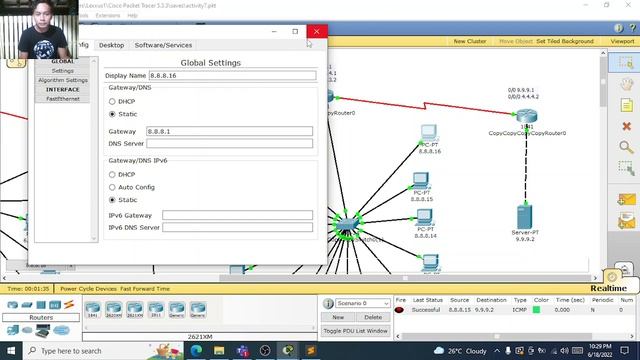Select Static under Gateway/DNS
Viewport: 640px width, 360px height.
(112, 114)
